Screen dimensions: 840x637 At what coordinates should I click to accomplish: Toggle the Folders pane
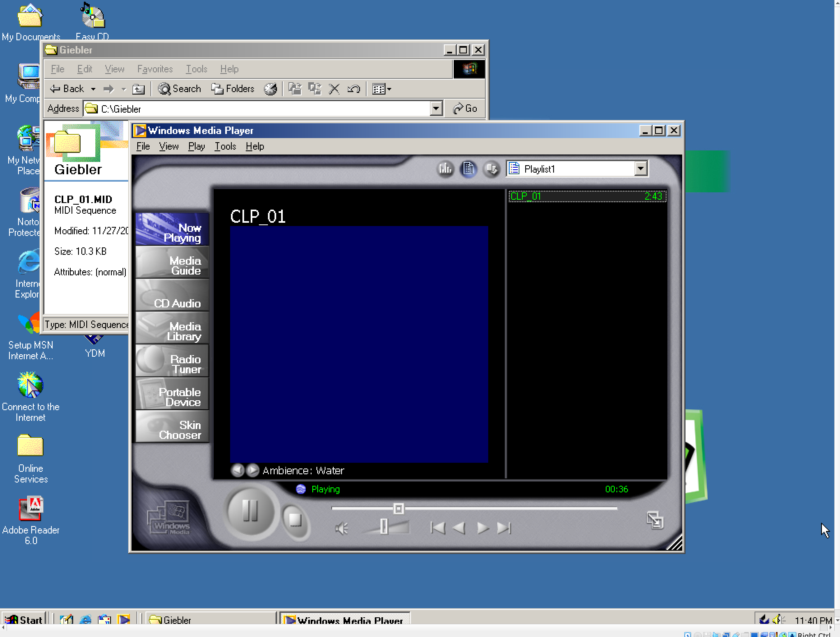coord(233,89)
